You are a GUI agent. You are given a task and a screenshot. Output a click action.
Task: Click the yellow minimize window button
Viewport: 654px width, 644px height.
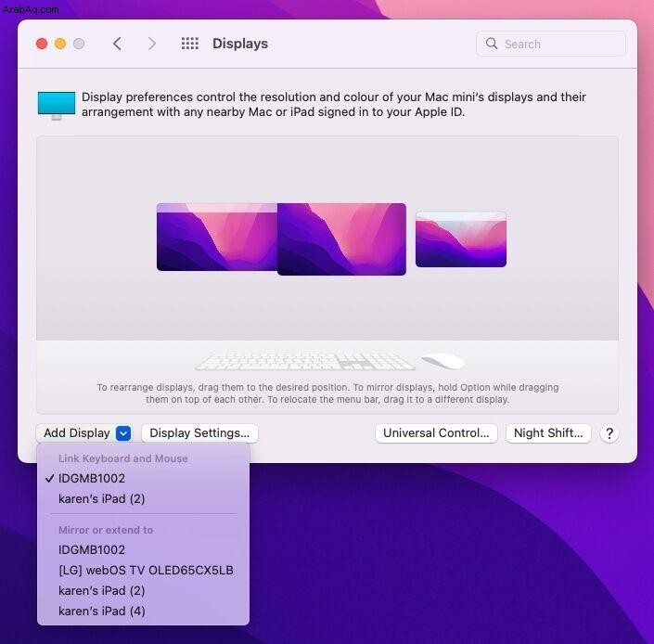(x=60, y=44)
